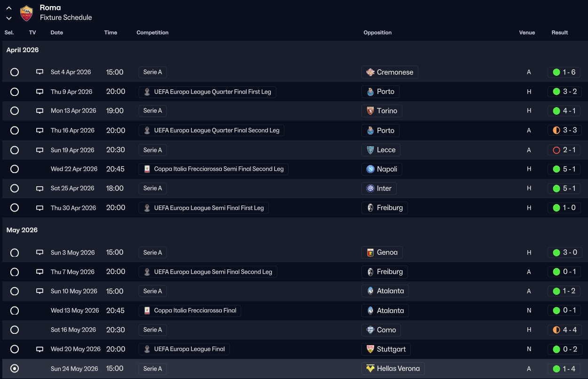Go to next team with down chevron
Viewport: 588px width, 379px height.
pos(9,18)
